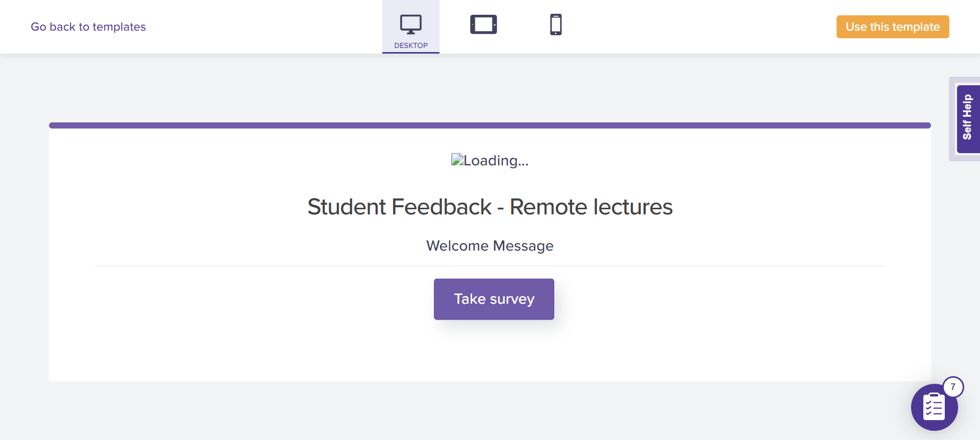Click the divider line below Welcome Message
Screen dimensions: 980x440
[x=489, y=266]
